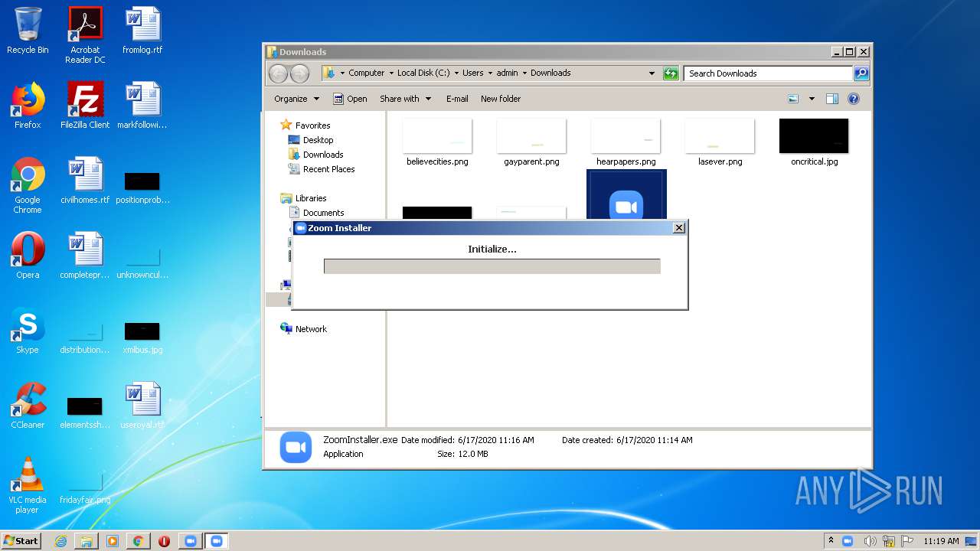980x551 pixels.
Task: Click the Opera taskbar icon
Action: 164,541
